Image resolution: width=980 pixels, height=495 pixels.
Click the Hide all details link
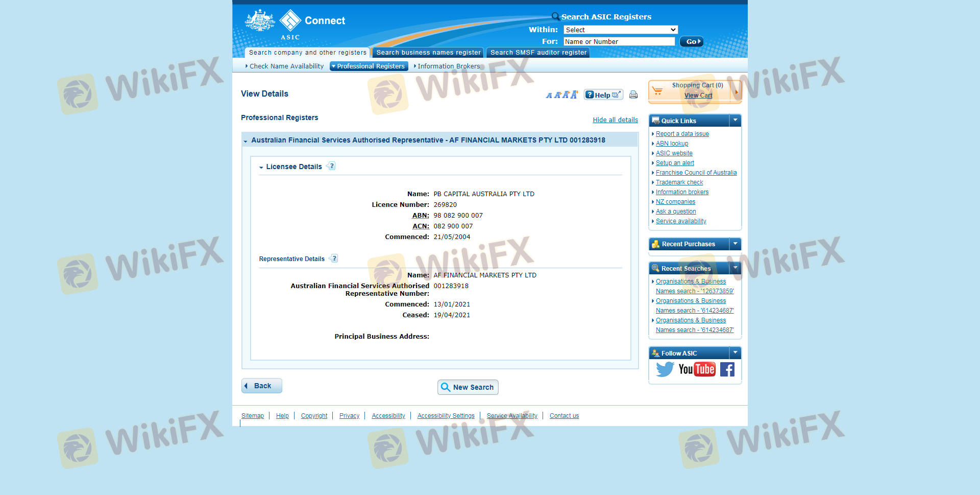(615, 120)
